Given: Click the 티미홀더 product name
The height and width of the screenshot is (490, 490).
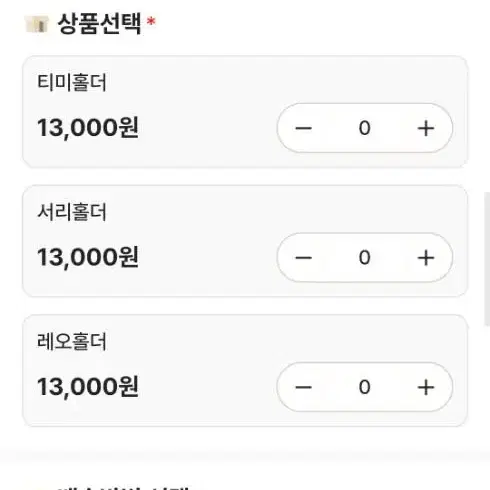Looking at the screenshot, I should [x=72, y=83].
